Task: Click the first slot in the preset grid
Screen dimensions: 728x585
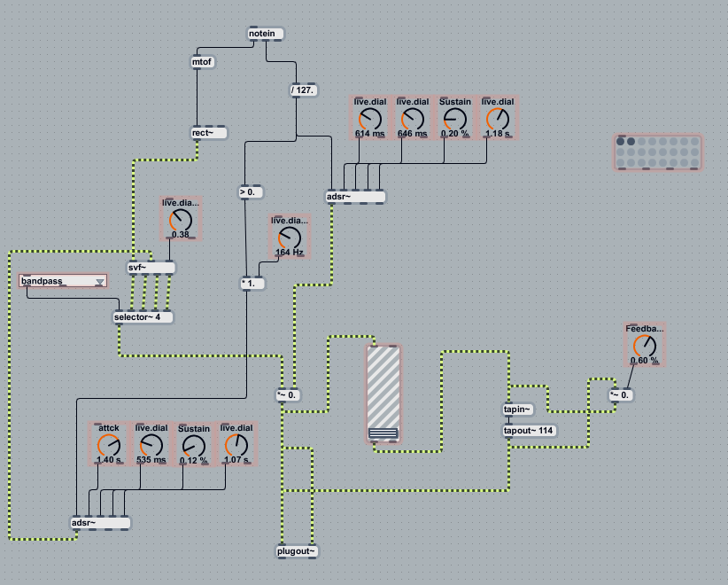Action: 621,141
